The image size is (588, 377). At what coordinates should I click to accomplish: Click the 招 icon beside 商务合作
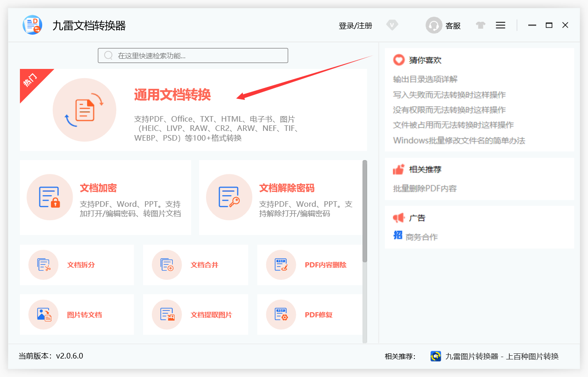tap(398, 235)
